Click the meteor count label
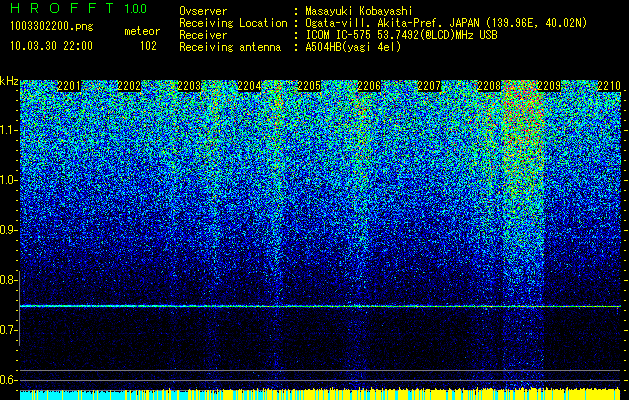The width and height of the screenshot is (629, 400). pyautogui.click(x=142, y=31)
